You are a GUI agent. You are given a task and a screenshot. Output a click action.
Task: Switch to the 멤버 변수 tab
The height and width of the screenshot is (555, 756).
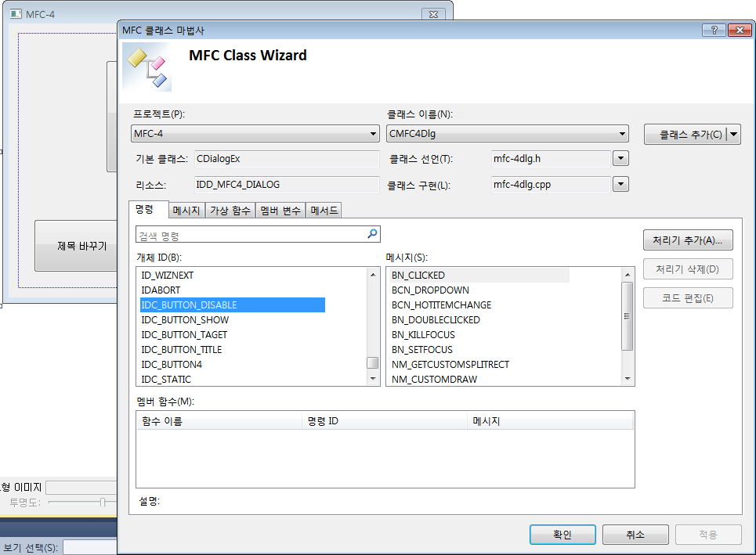(280, 211)
